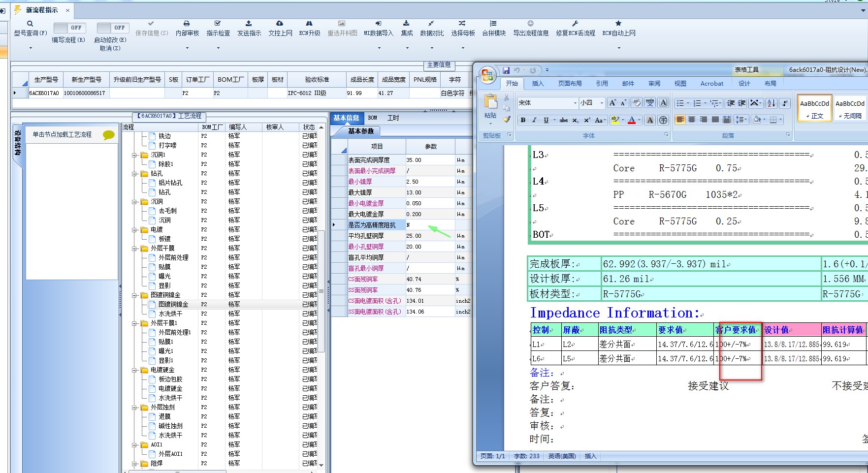Open the 插入 ribbon tab in Word
Viewport: 868px width, 473px height.
[538, 84]
